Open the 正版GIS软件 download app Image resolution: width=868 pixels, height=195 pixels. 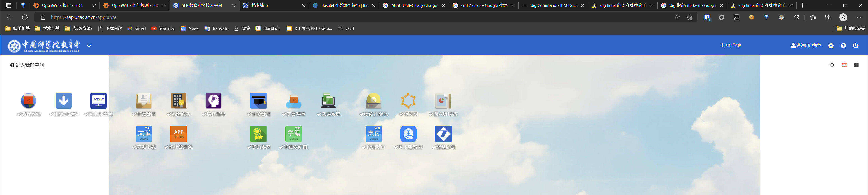click(x=64, y=100)
